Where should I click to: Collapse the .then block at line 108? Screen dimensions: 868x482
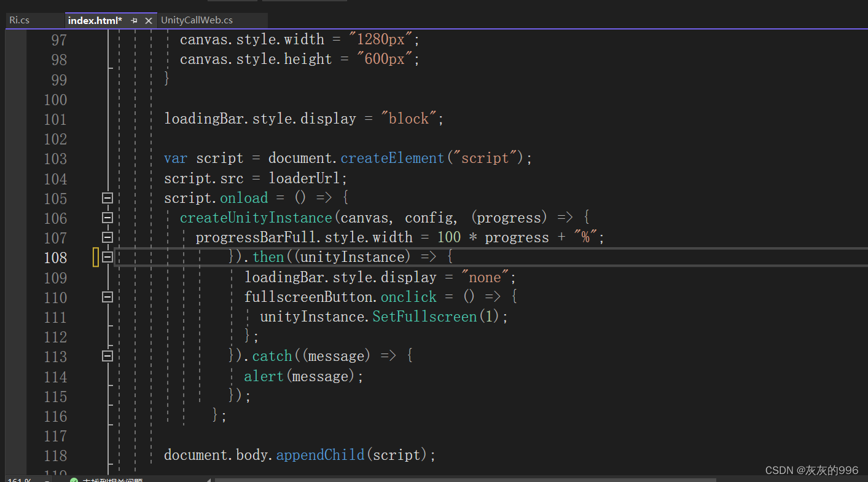point(108,257)
